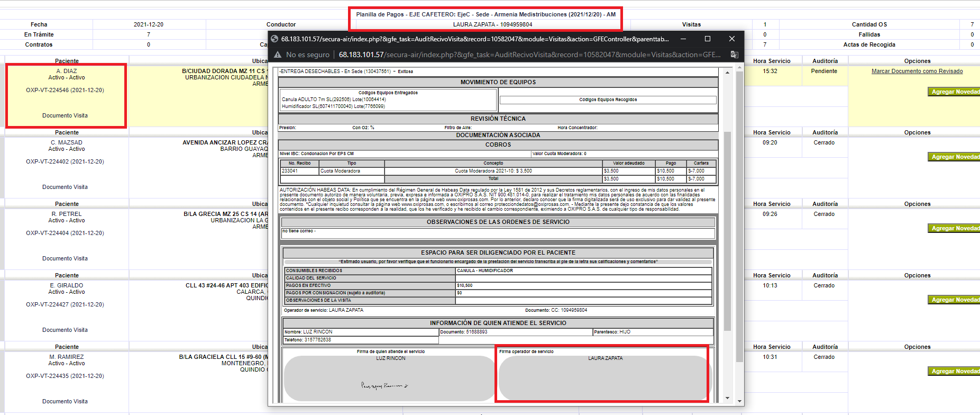
Task: Click Agregar Novedad button for R. PETREL
Action: tap(954, 228)
